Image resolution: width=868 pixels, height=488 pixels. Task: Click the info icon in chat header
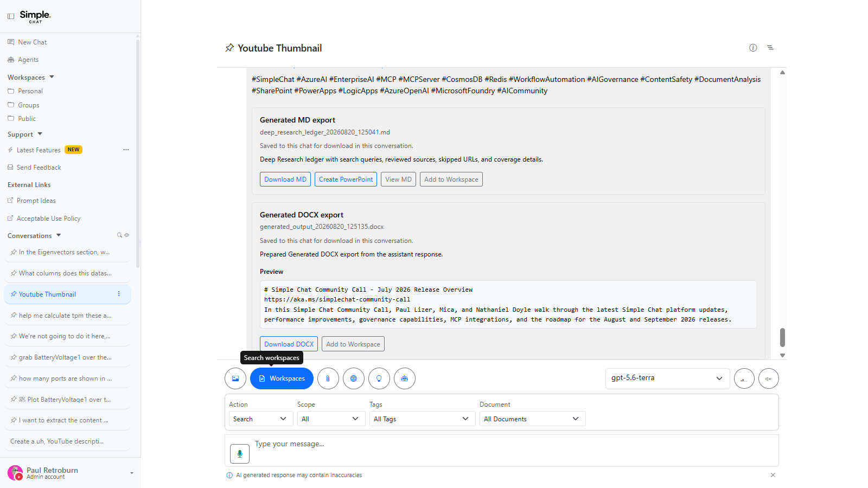(753, 48)
